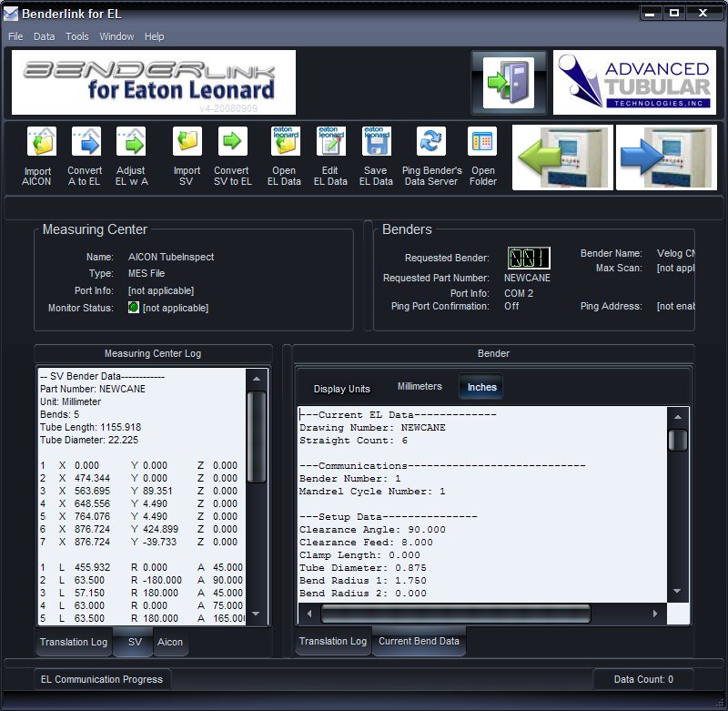Viewport: 728px width, 711px height.
Task: Ping Bender's Data Server
Action: click(431, 143)
